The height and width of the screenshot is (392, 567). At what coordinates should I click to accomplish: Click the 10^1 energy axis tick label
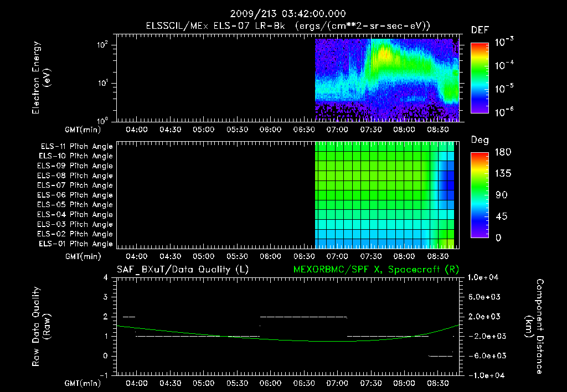[x=102, y=83]
